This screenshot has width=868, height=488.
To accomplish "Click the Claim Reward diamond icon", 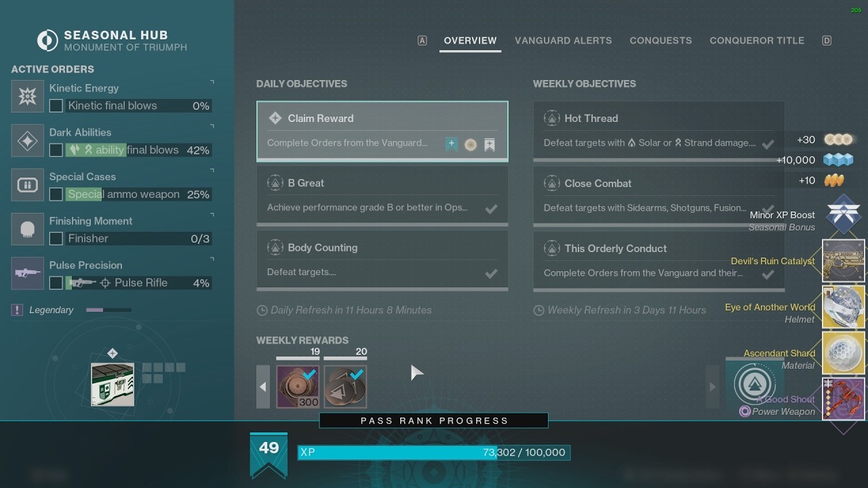I will (x=275, y=118).
